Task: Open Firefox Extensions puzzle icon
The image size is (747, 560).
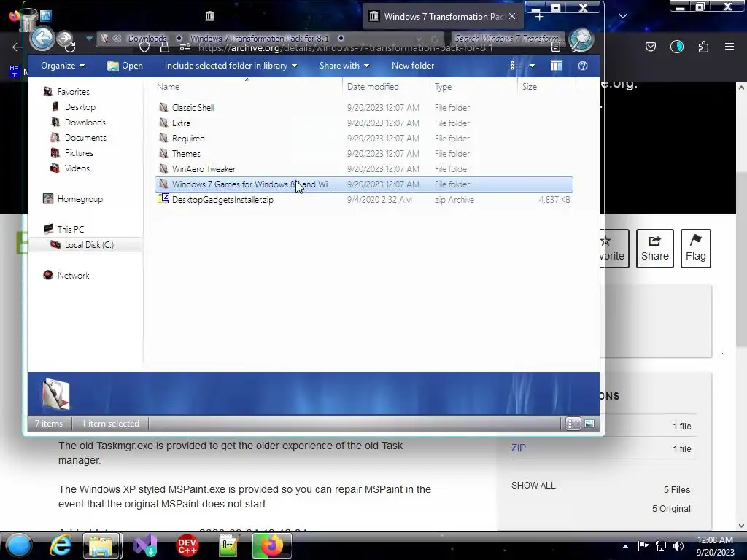Action: coord(703,47)
